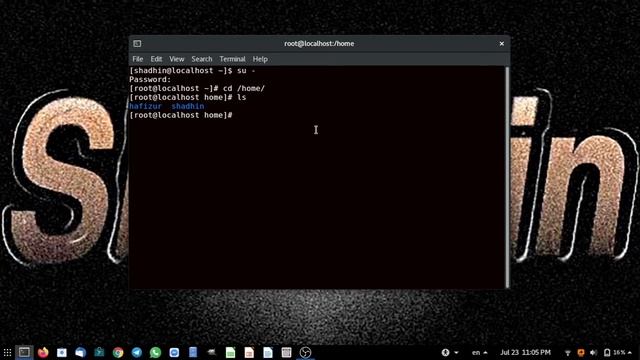
Task: Click the last [root@localhost home]# prompt
Action: click(x=181, y=115)
